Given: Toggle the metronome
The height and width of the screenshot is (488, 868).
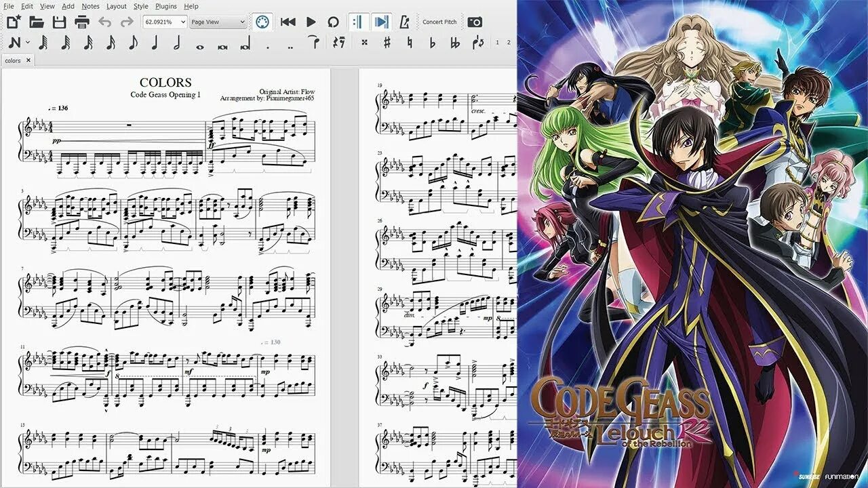Looking at the screenshot, I should (404, 22).
